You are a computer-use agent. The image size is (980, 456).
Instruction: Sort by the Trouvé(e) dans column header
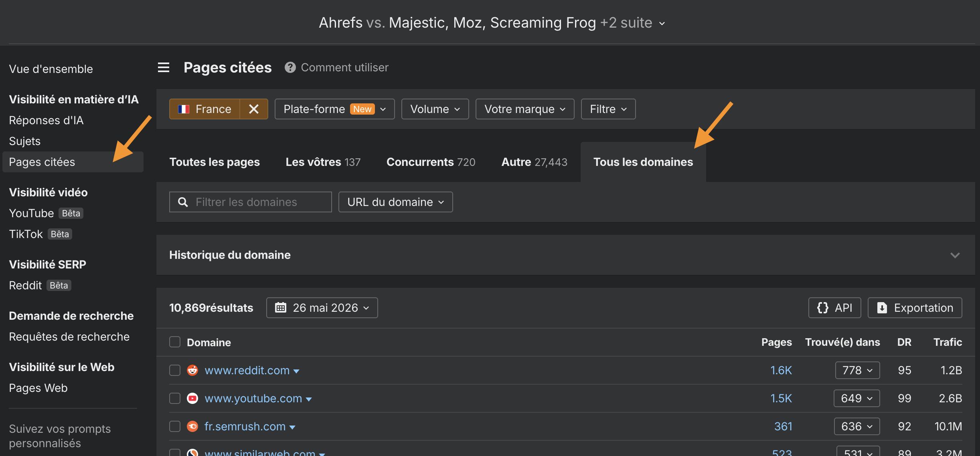(x=842, y=342)
